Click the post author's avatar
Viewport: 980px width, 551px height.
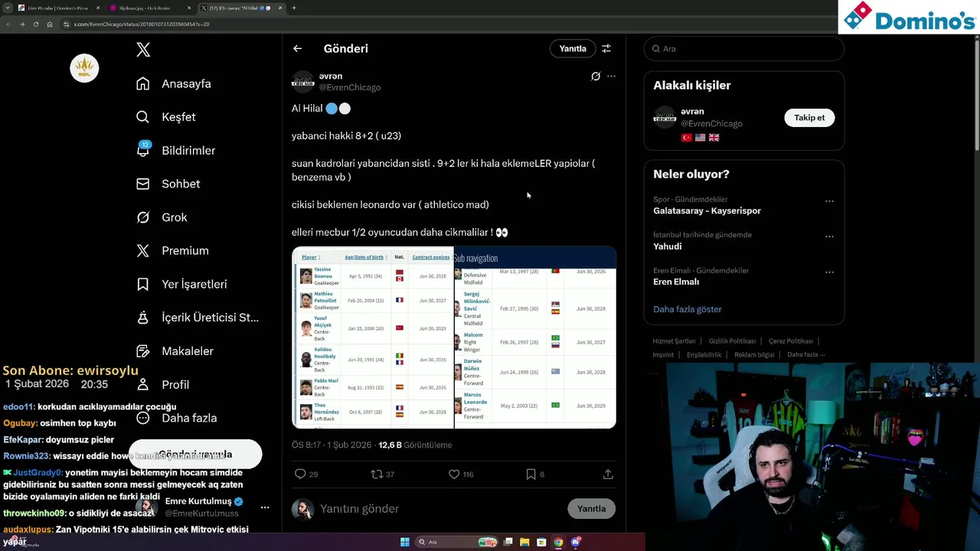click(303, 82)
